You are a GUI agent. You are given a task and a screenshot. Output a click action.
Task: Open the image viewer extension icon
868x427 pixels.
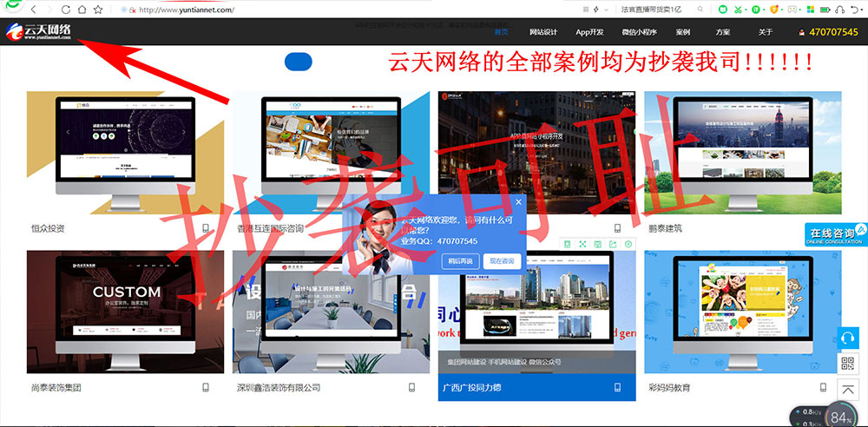point(792,10)
